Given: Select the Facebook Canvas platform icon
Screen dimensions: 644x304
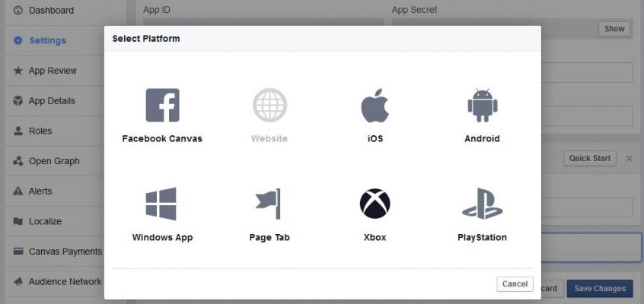Looking at the screenshot, I should 162,105.
